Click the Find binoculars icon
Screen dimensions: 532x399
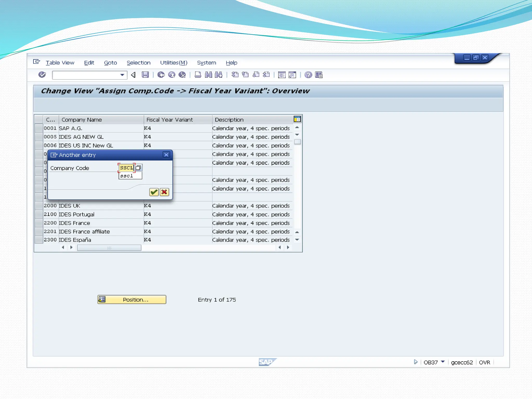208,75
